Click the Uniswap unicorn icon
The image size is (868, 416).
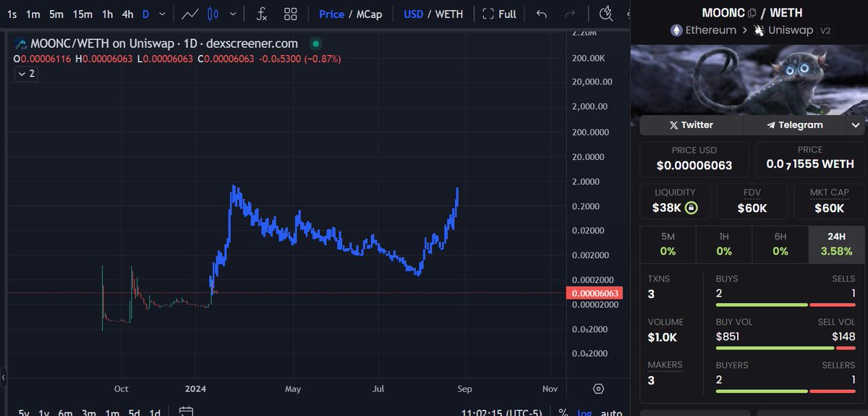pyautogui.click(x=759, y=30)
